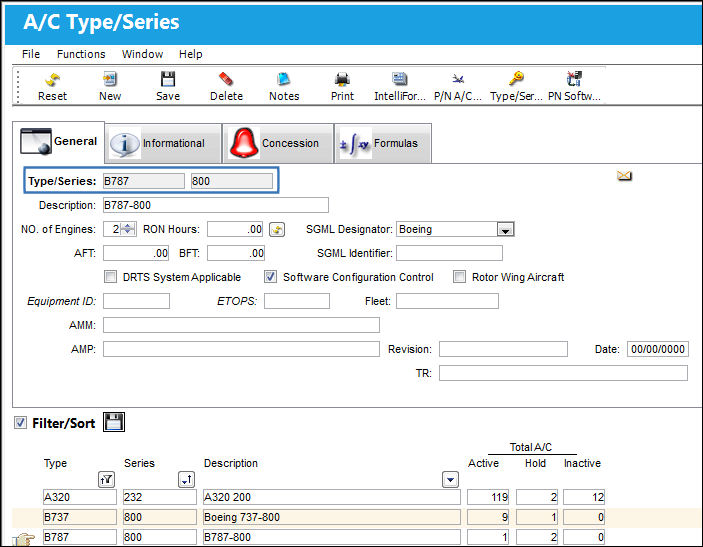703x547 pixels.
Task: Click the Active count 9 cell
Action: [488, 517]
